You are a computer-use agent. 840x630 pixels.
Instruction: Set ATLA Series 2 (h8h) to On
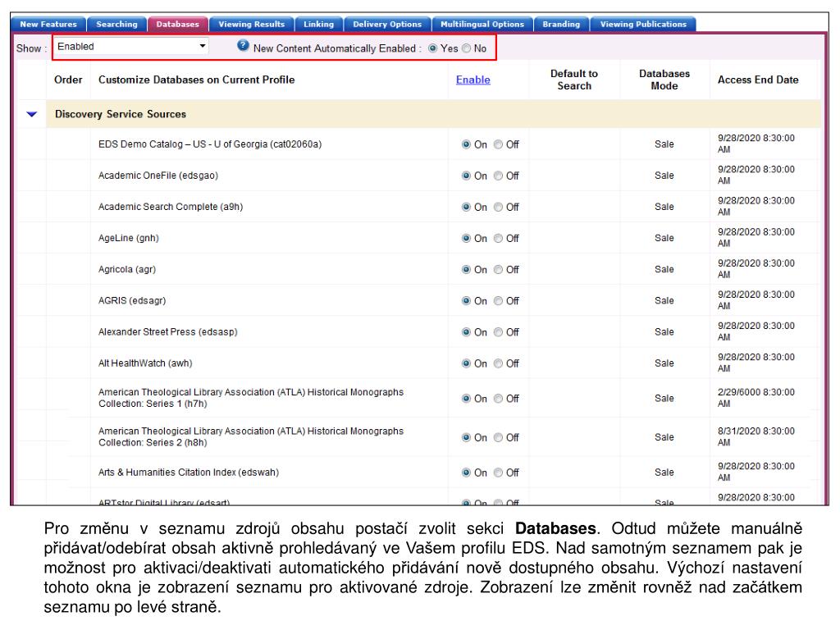click(x=466, y=438)
